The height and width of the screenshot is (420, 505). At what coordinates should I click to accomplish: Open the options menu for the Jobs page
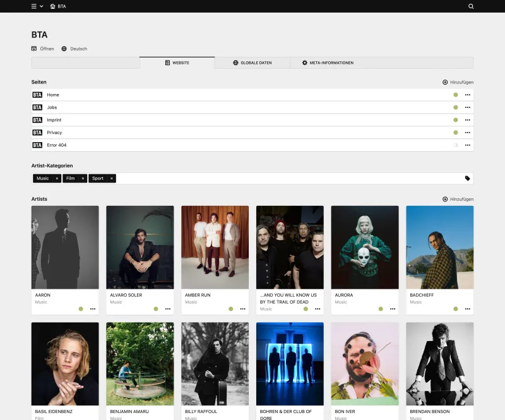tap(467, 107)
